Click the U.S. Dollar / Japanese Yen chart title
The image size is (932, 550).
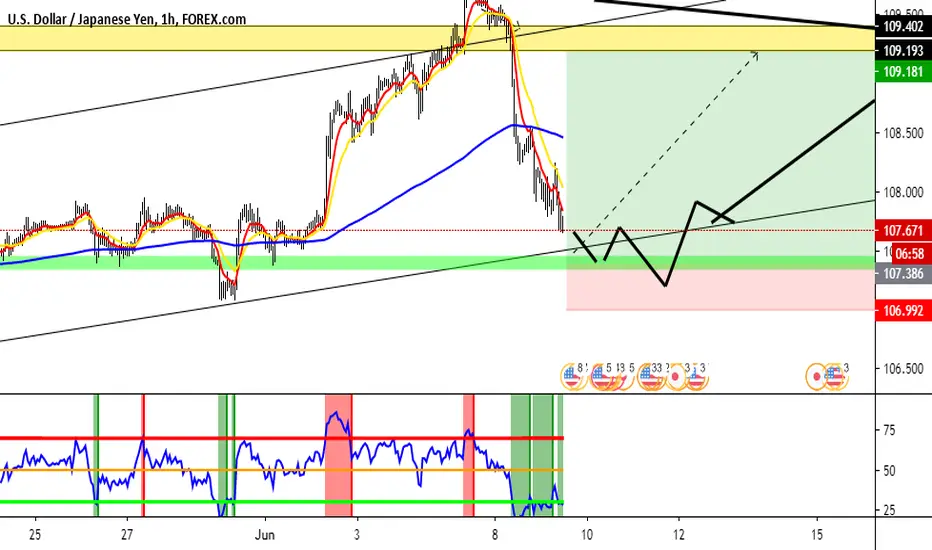(127, 19)
